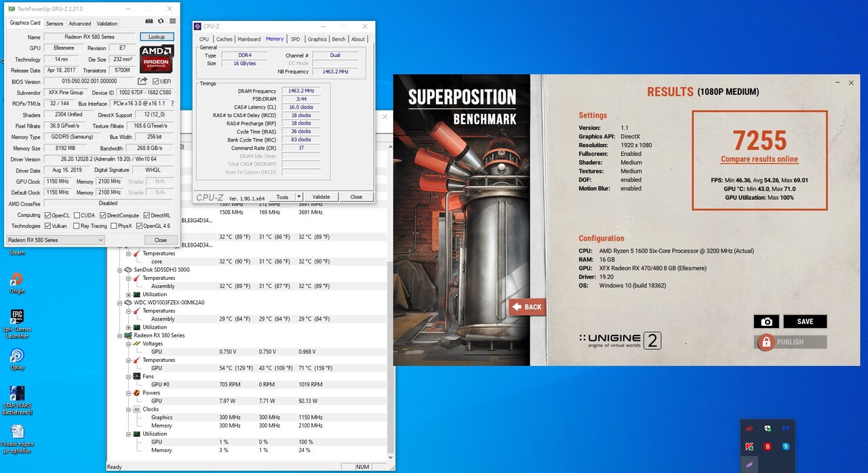Enable the PhysX checkbox
The height and width of the screenshot is (473, 868).
pyautogui.click(x=113, y=226)
